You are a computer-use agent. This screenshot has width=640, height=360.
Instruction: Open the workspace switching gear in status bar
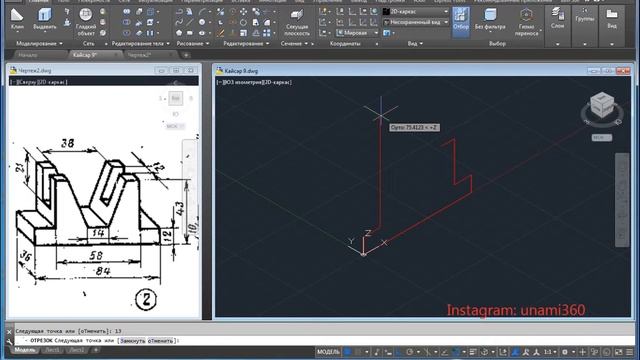pos(565,351)
